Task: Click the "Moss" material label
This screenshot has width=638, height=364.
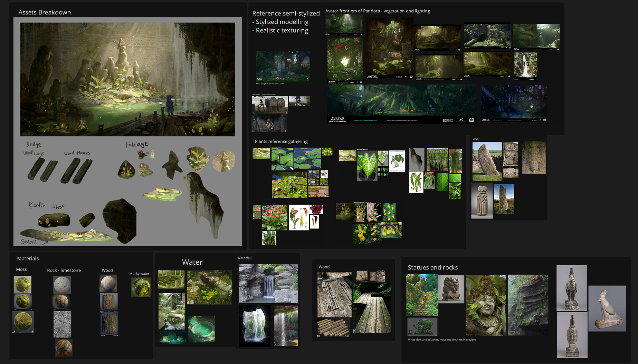Action: click(x=21, y=269)
